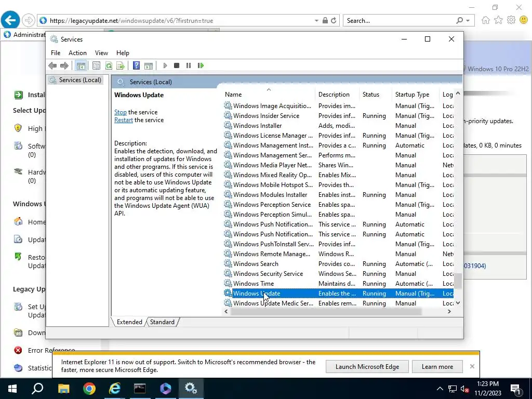Click the Start Service play icon
The width and height of the screenshot is (532, 399).
[x=165, y=65]
